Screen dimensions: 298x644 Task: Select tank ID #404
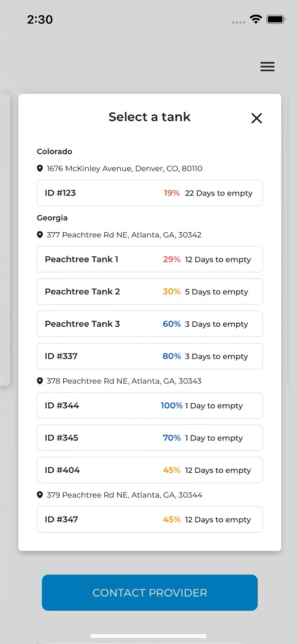click(150, 470)
